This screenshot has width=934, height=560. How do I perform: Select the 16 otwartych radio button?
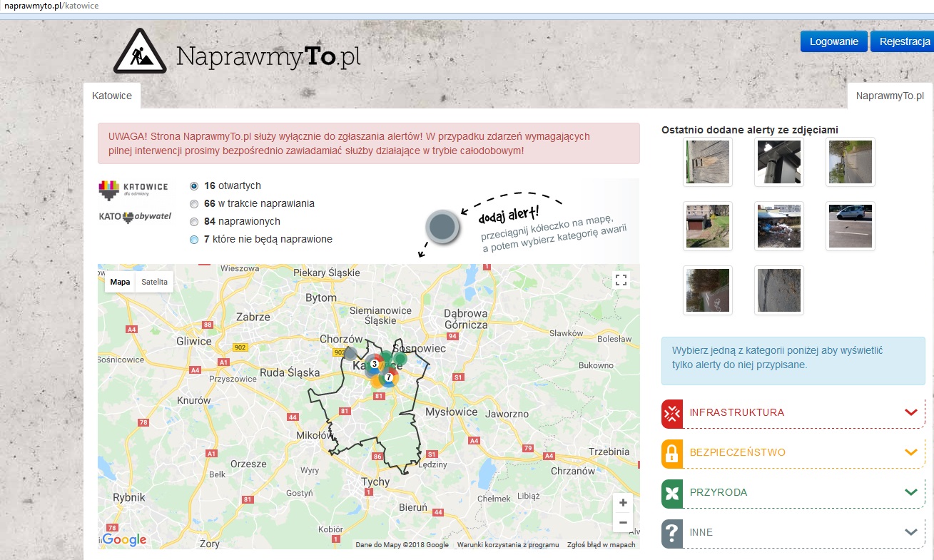[x=194, y=186]
